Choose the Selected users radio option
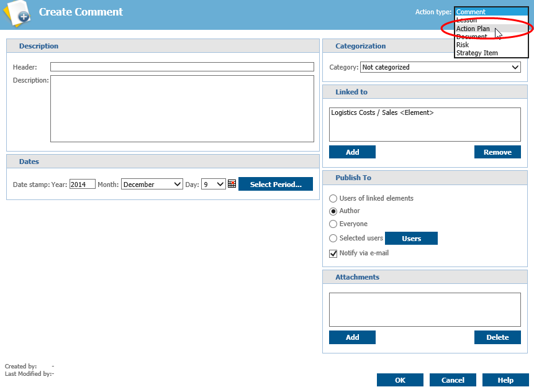Image resolution: width=534 pixels, height=392 pixels. (x=333, y=239)
